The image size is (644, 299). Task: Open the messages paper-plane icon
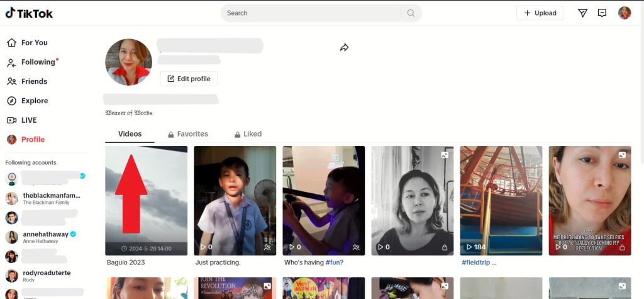point(582,13)
